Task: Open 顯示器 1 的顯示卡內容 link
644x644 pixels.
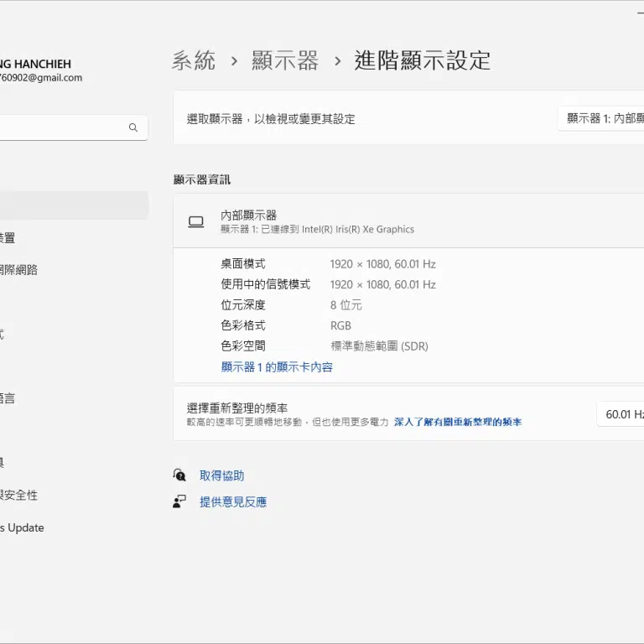Action: [277, 367]
